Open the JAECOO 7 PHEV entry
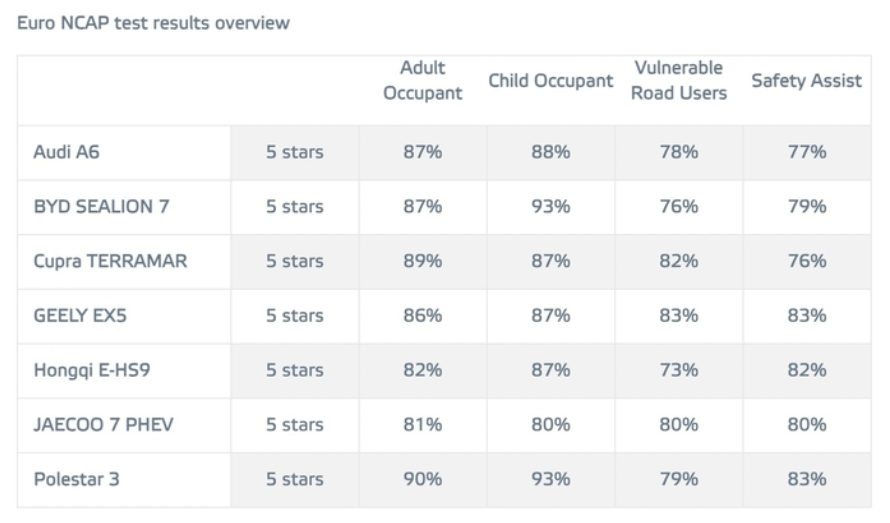Viewport: 890px width, 523px height. (104, 425)
